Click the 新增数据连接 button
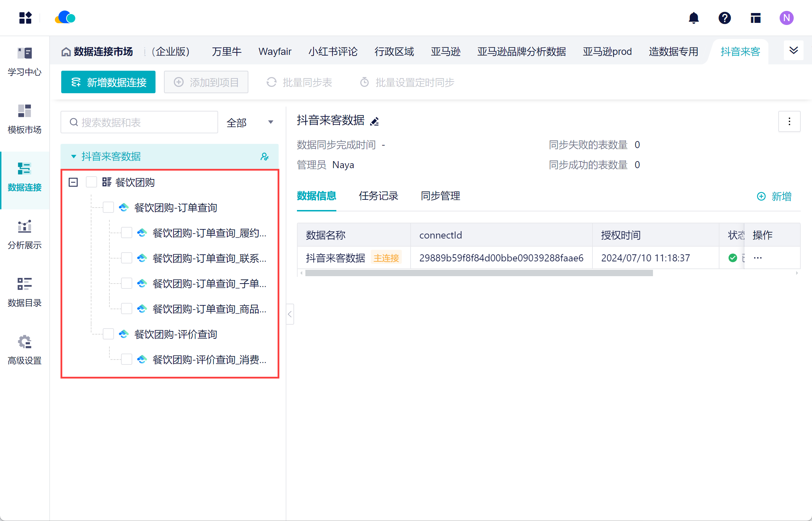 tap(108, 82)
